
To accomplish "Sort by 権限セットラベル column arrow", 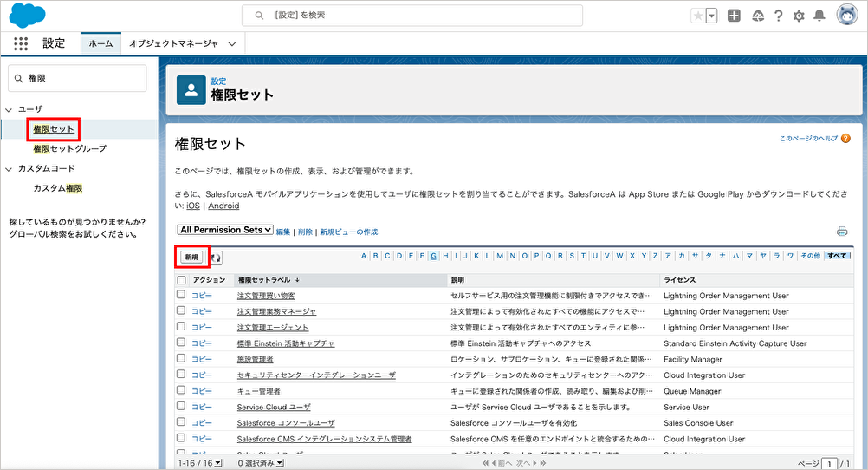I will (x=297, y=280).
